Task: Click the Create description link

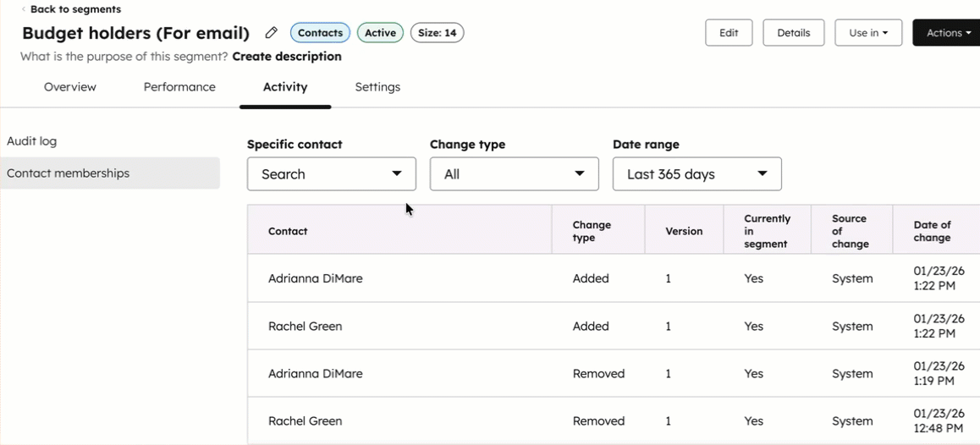Action: [x=287, y=57]
